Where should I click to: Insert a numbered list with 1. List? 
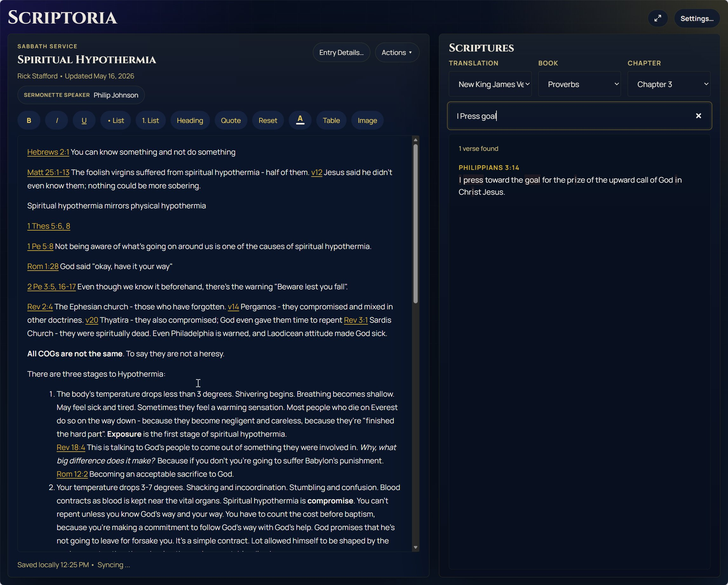point(151,120)
